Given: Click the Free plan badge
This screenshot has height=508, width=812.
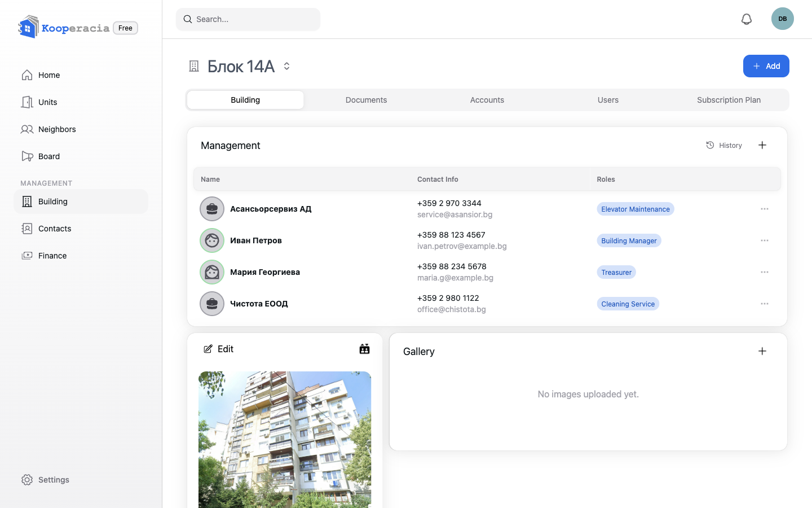Looking at the screenshot, I should pyautogui.click(x=125, y=28).
